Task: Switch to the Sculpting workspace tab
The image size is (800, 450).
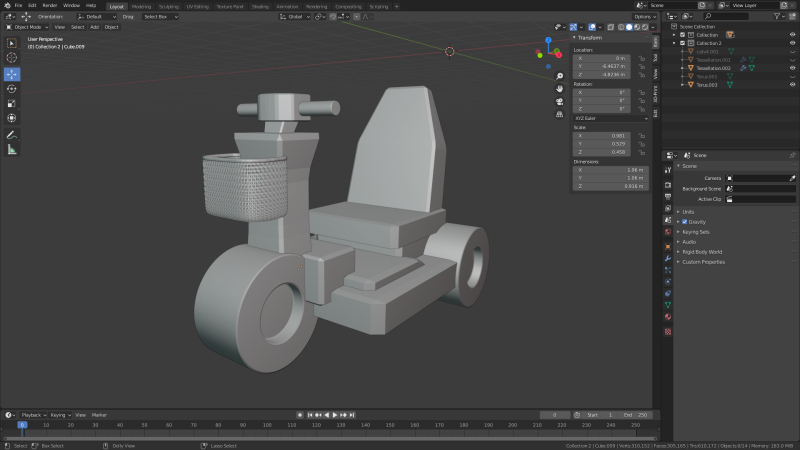Action: pyautogui.click(x=170, y=5)
